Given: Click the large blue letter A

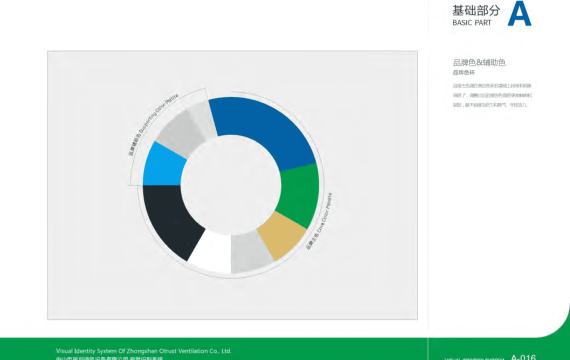Looking at the screenshot, I should [x=519, y=14].
